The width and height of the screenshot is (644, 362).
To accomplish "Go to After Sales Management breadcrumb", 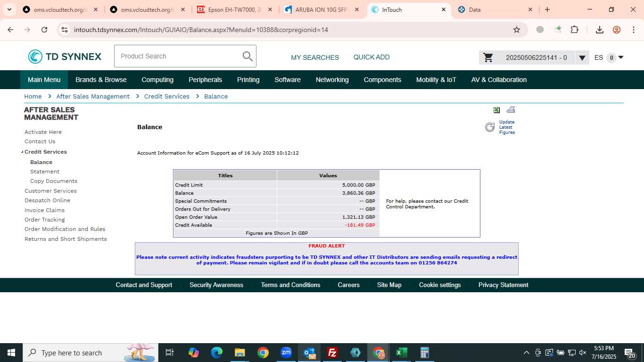I will [93, 96].
